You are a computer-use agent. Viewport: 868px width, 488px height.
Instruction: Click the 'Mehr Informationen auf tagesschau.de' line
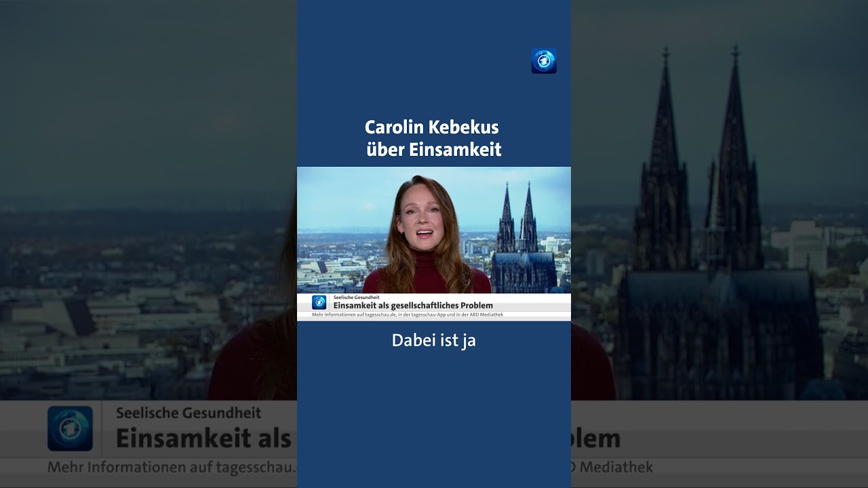click(x=408, y=315)
